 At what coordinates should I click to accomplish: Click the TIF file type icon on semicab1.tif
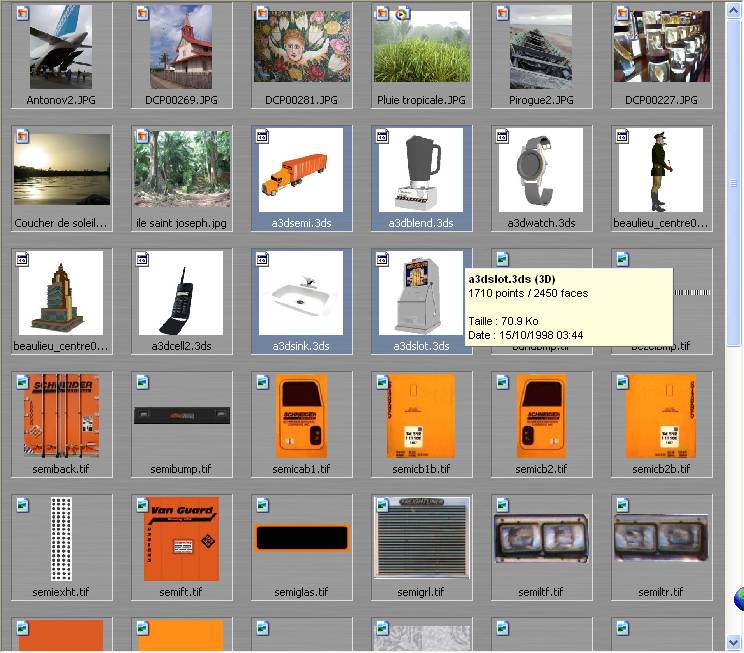[x=262, y=382]
